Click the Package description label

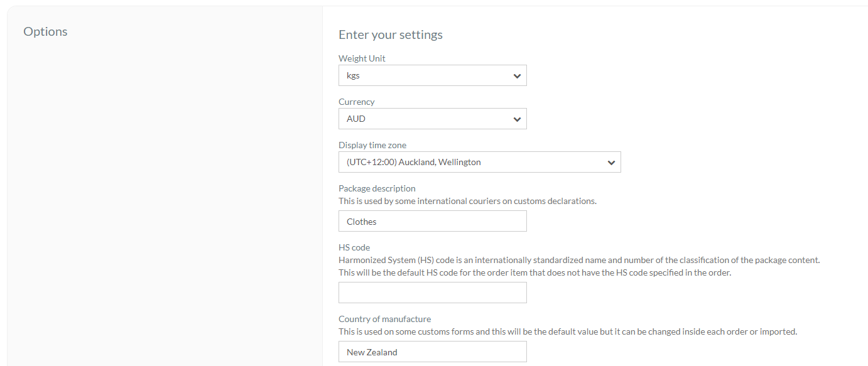coord(377,188)
